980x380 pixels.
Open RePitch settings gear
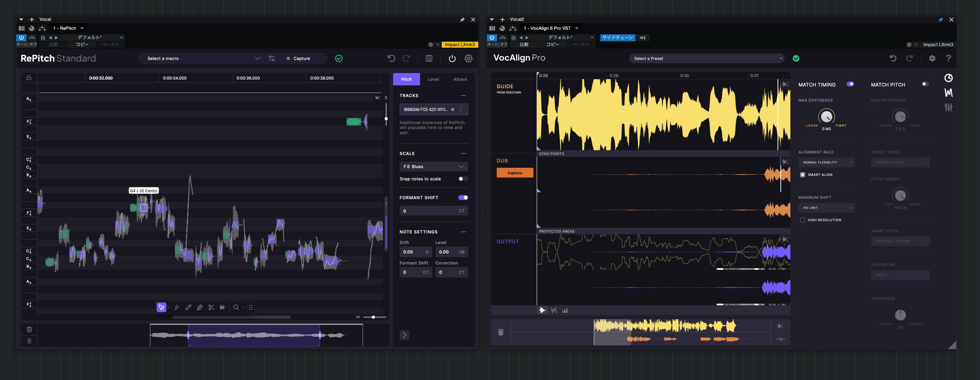[x=469, y=58]
